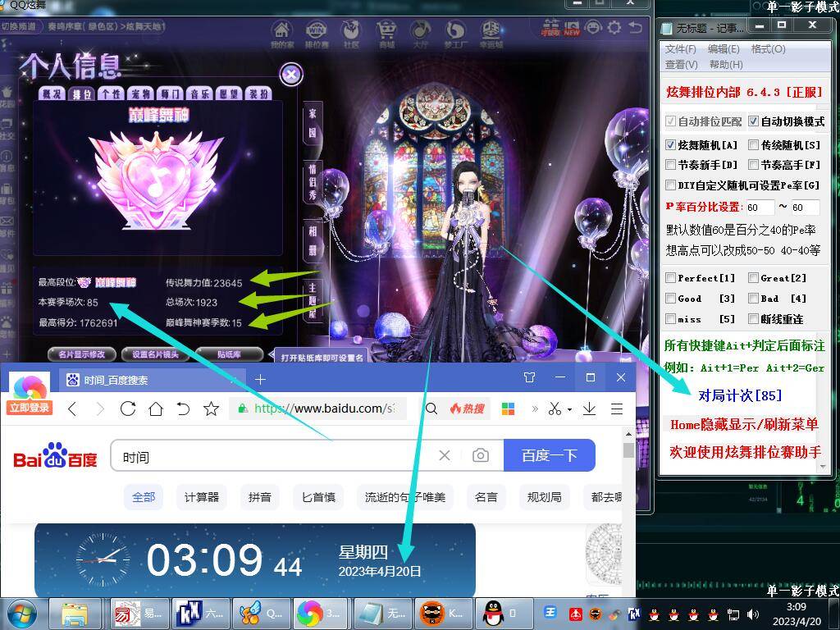Expand browser toolbar overflow chevron
The width and height of the screenshot is (840, 630).
535,409
